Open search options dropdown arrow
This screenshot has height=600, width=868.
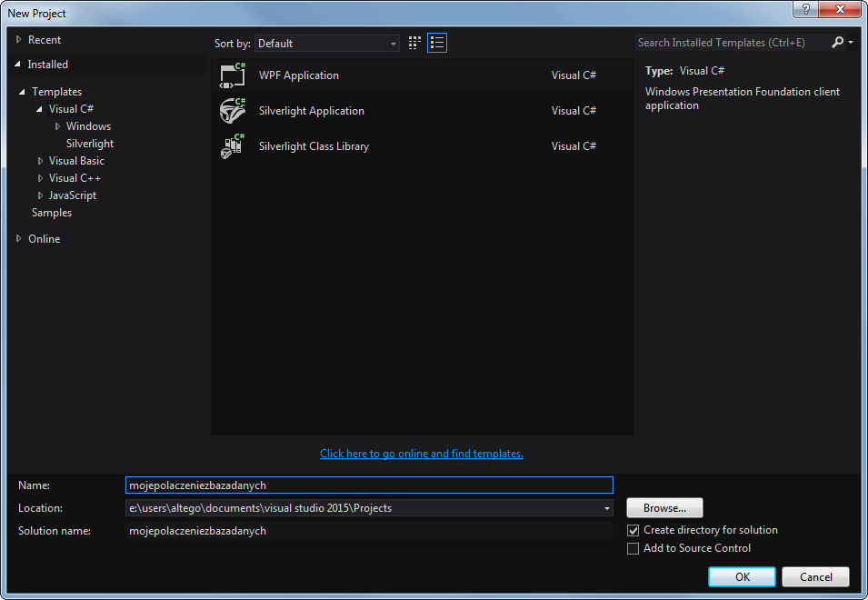click(x=851, y=42)
